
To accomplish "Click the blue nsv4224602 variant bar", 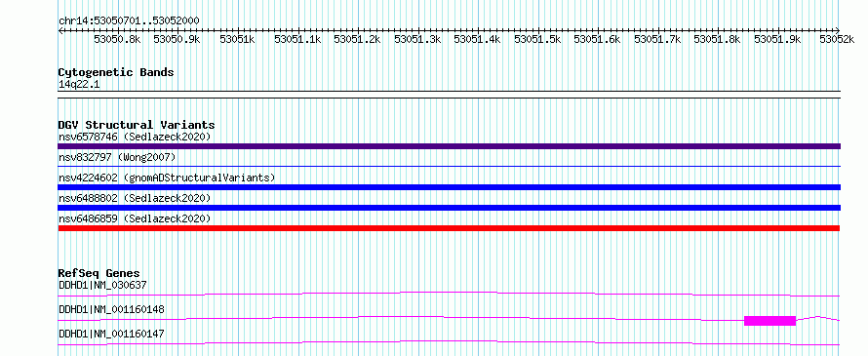I will pos(449,187).
